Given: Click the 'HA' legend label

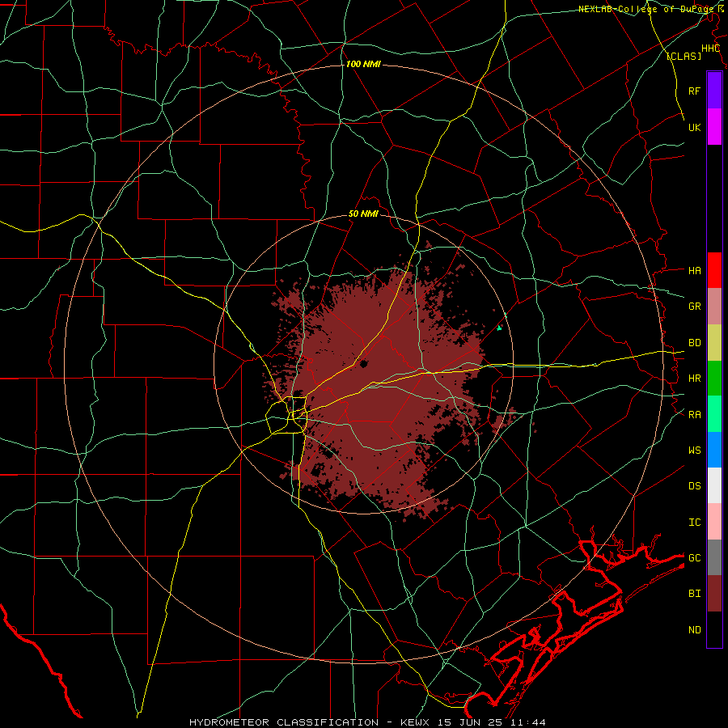Looking at the screenshot, I should click(694, 270).
